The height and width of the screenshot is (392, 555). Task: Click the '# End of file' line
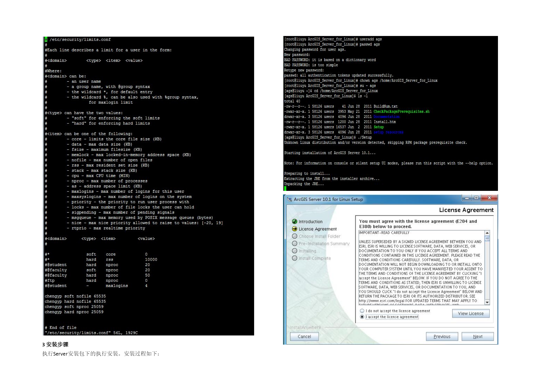click(61, 328)
